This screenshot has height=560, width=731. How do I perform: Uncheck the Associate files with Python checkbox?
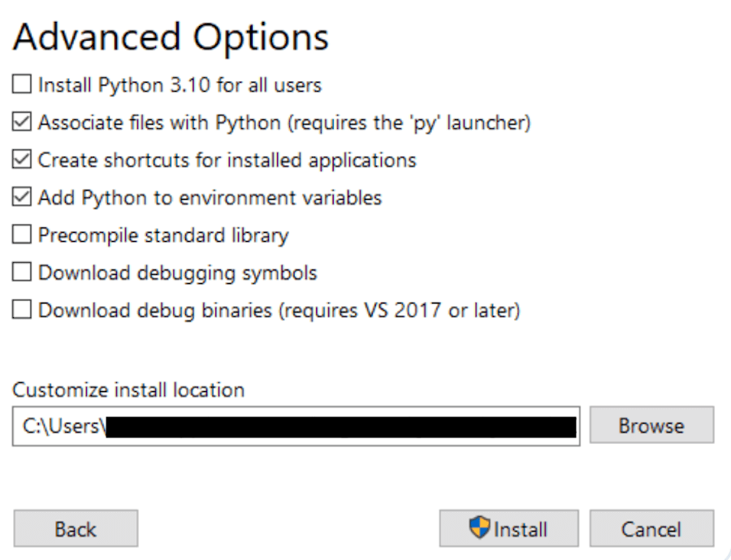(x=22, y=123)
